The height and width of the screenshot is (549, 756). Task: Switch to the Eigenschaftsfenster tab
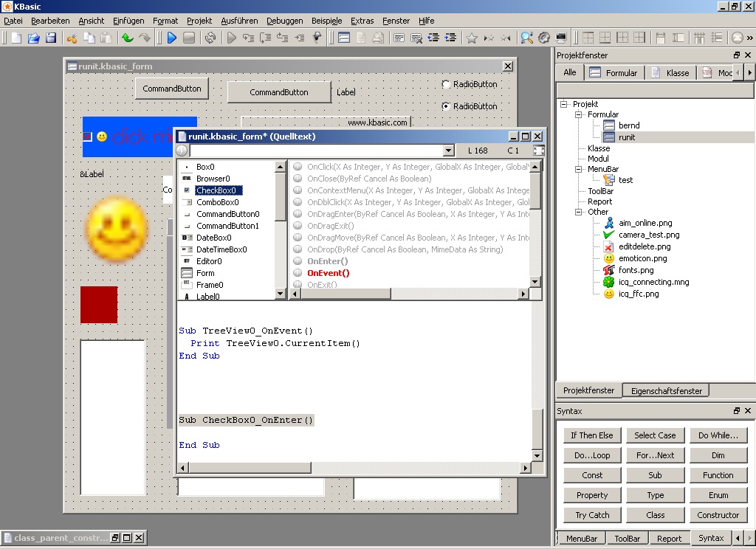666,391
